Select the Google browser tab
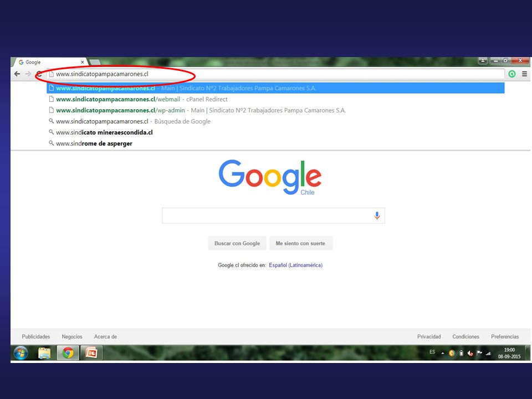The height and width of the screenshot is (399, 532). pyautogui.click(x=49, y=62)
